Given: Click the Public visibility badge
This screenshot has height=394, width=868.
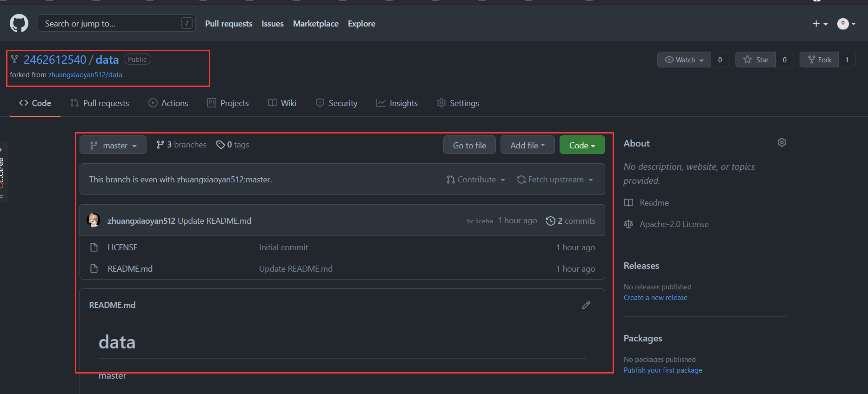Looking at the screenshot, I should pyautogui.click(x=137, y=60).
